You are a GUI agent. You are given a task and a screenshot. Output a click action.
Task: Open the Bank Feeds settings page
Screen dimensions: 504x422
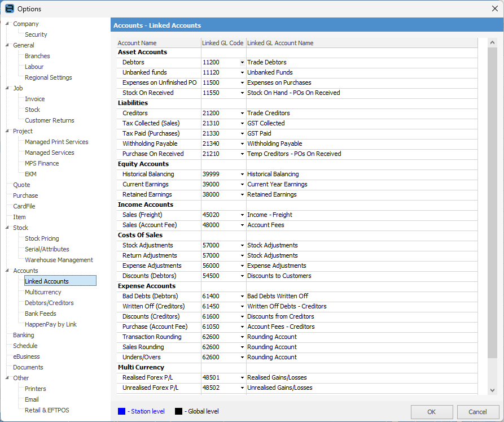pos(41,314)
